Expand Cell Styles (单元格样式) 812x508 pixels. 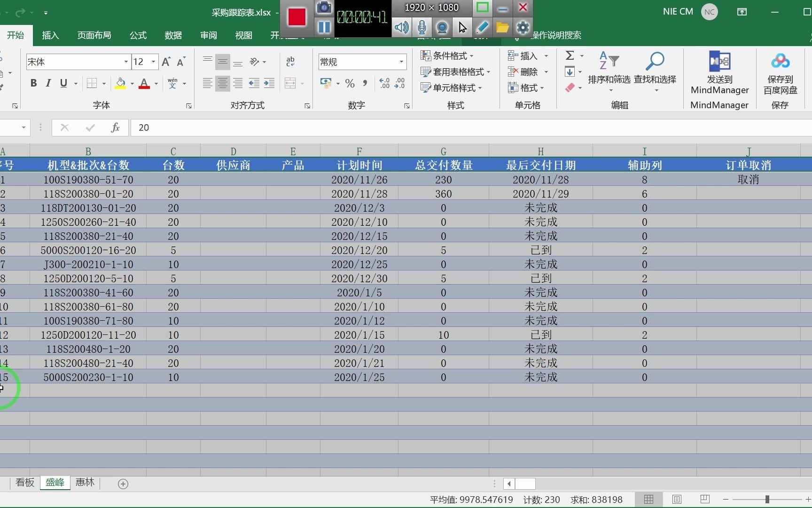[451, 87]
